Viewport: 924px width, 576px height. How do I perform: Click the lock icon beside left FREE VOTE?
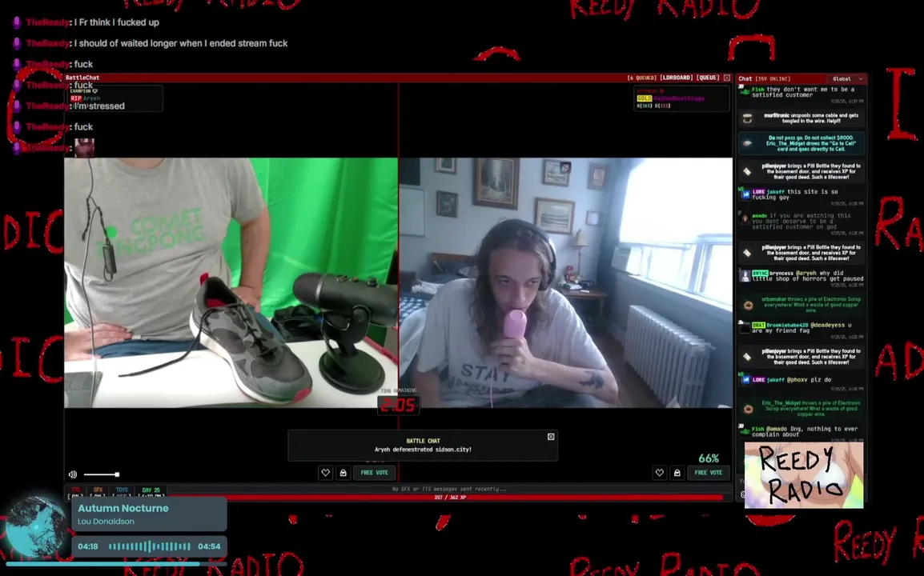point(343,472)
